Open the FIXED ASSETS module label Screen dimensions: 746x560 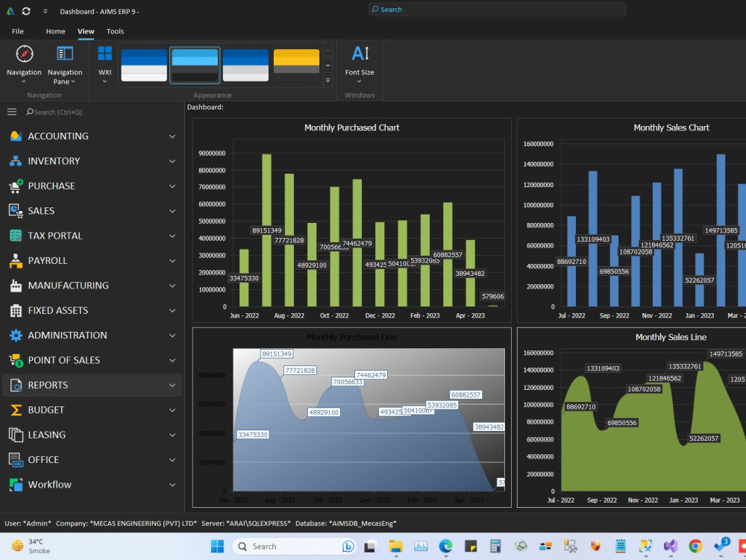[57, 310]
